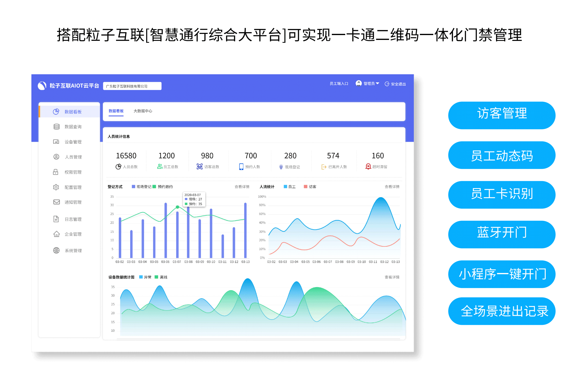
Task: Click the 访客总数 face scan icon
Action: point(200,166)
